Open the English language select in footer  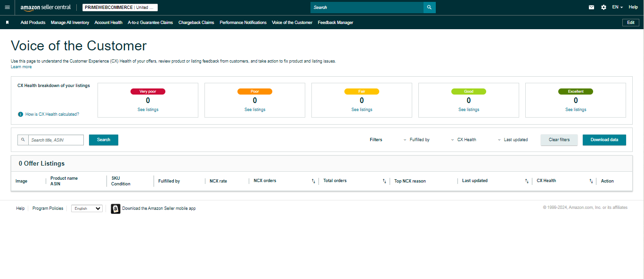point(87,208)
